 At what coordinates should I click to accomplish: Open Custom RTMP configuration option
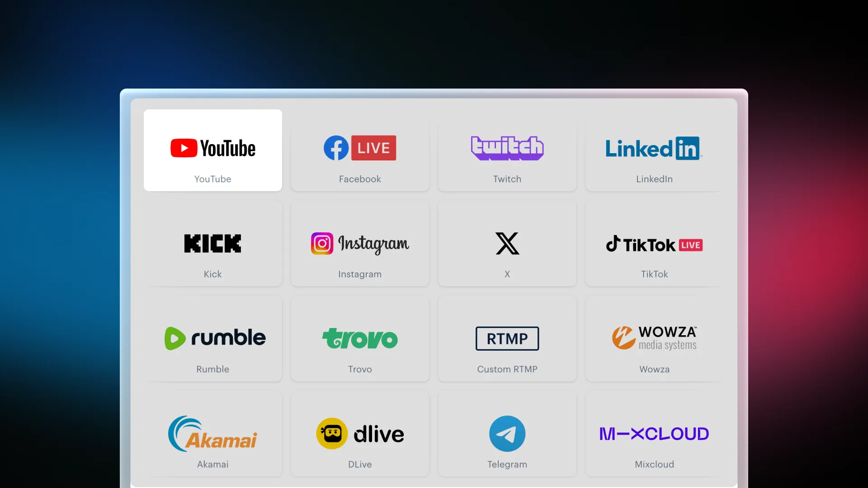[507, 338]
